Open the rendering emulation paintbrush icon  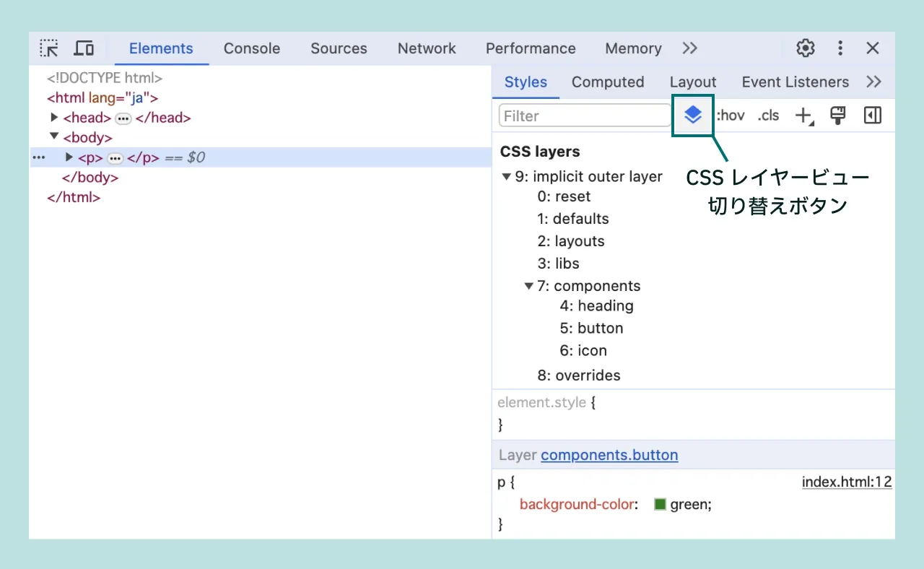pyautogui.click(x=837, y=115)
